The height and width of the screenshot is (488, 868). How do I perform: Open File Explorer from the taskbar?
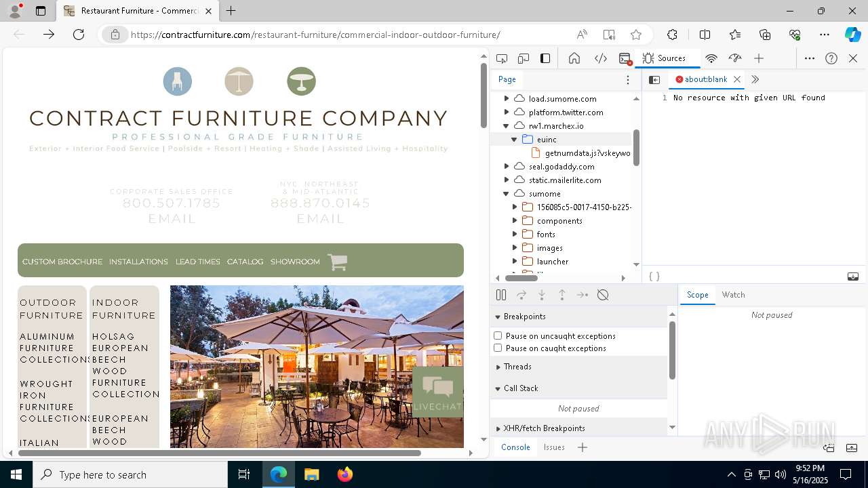311,474
